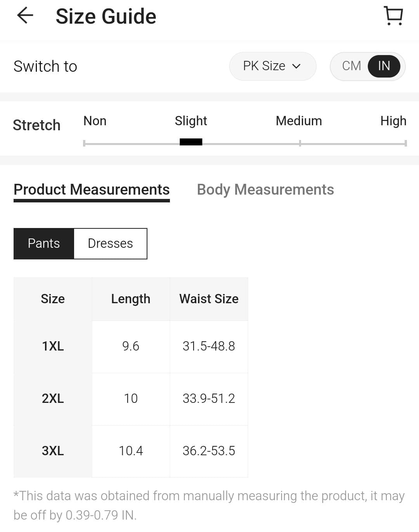Image resolution: width=419 pixels, height=532 pixels.
Task: Click the PK Size chevron arrow
Action: click(296, 66)
